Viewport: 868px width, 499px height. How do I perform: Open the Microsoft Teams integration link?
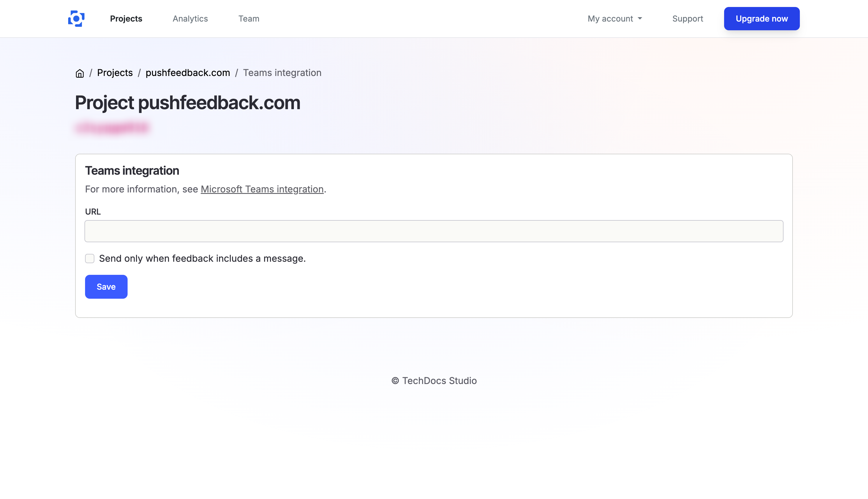point(262,189)
